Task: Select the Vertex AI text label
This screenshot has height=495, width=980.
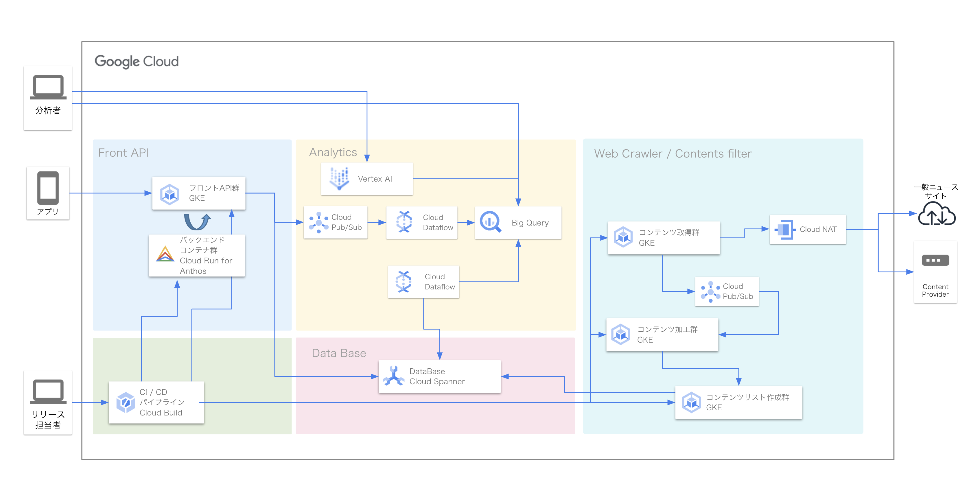Action: point(375,179)
